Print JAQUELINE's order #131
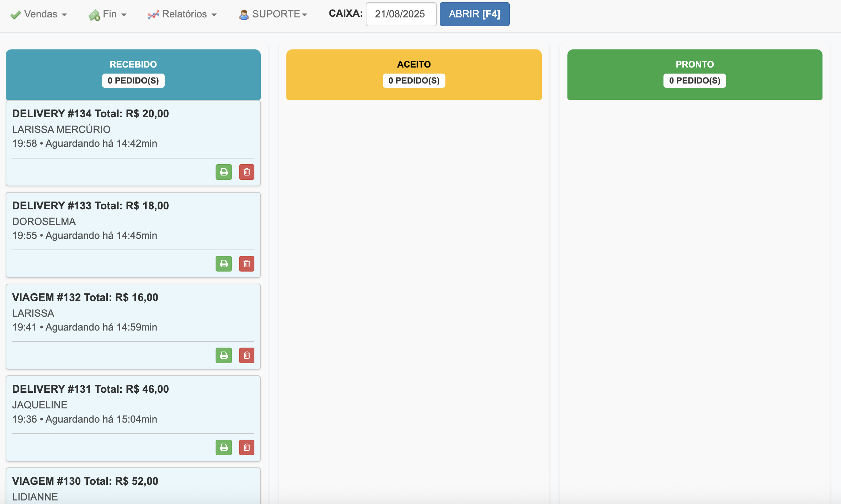 click(223, 447)
